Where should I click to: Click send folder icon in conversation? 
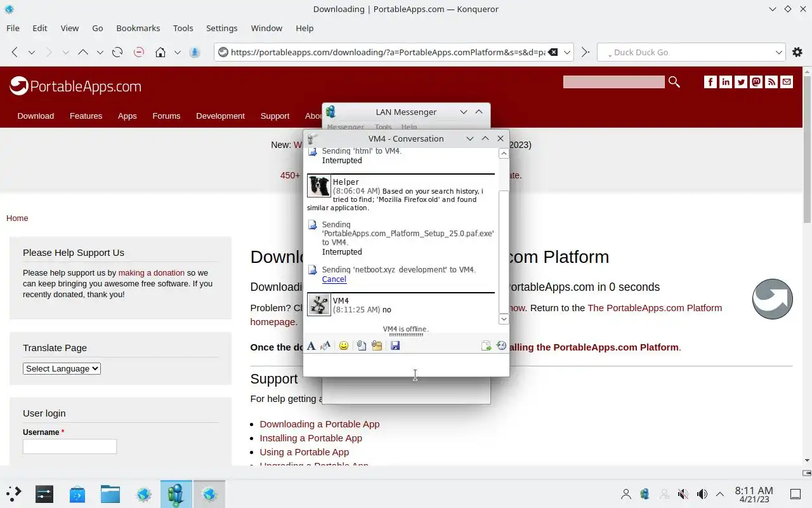pyautogui.click(x=377, y=345)
